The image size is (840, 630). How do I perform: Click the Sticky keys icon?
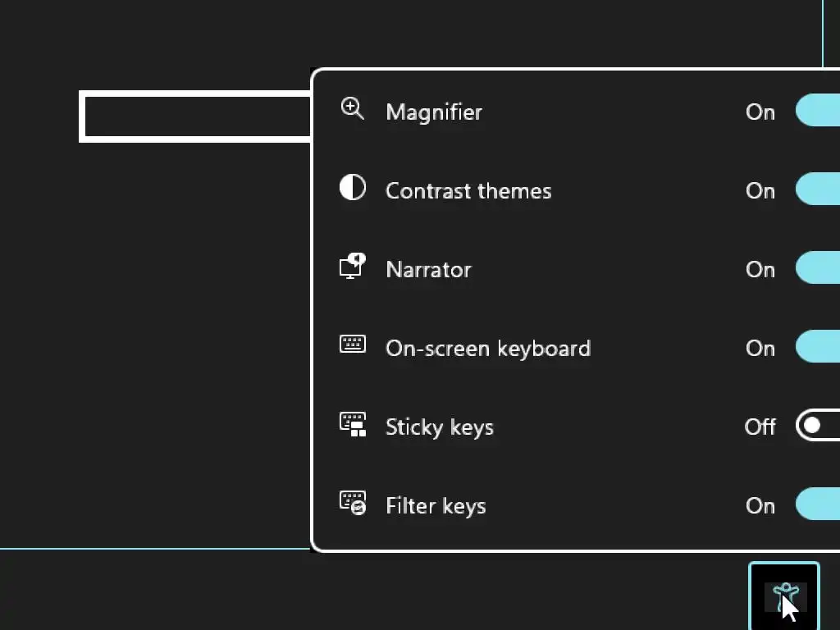[x=353, y=424]
